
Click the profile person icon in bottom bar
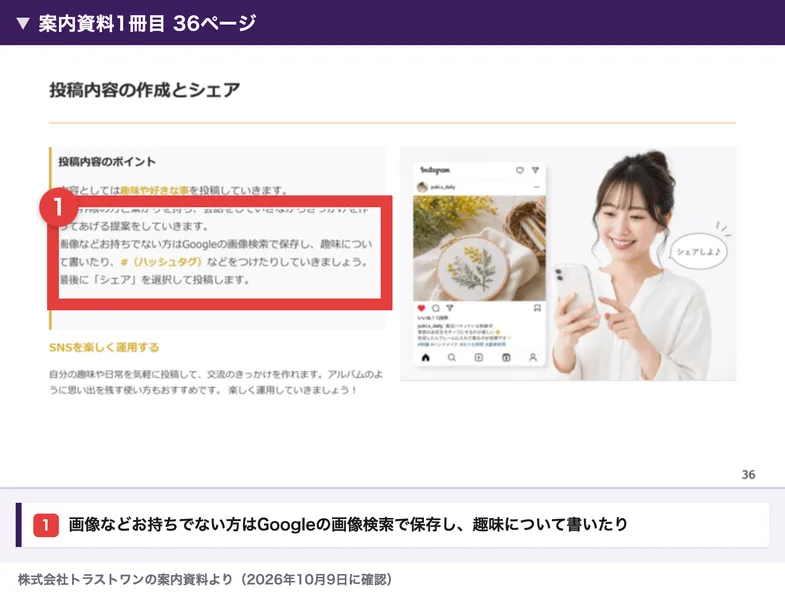533,358
